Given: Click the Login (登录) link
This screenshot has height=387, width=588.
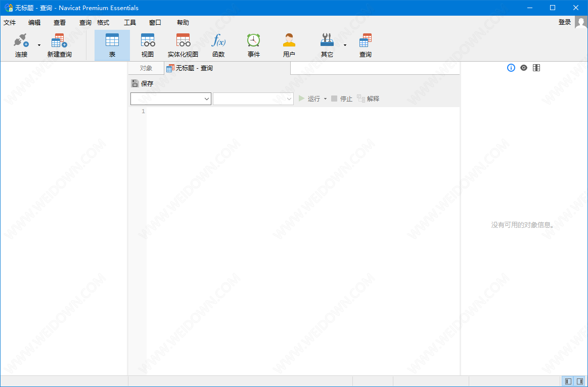Looking at the screenshot, I should [565, 22].
